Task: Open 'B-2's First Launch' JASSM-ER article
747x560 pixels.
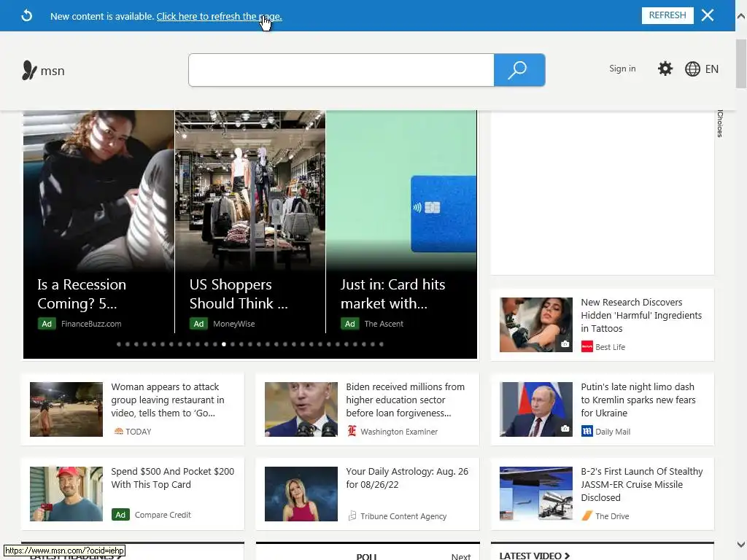Action: [x=642, y=484]
